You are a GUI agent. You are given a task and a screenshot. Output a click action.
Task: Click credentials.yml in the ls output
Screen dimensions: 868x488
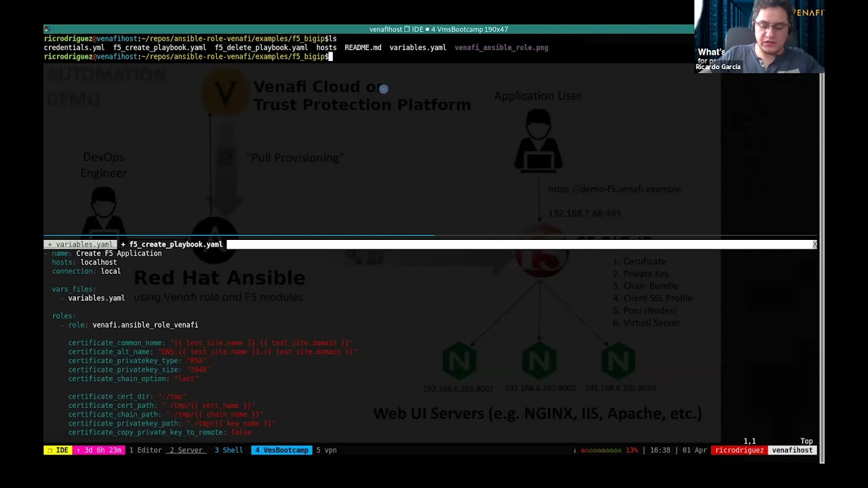[x=74, y=47]
